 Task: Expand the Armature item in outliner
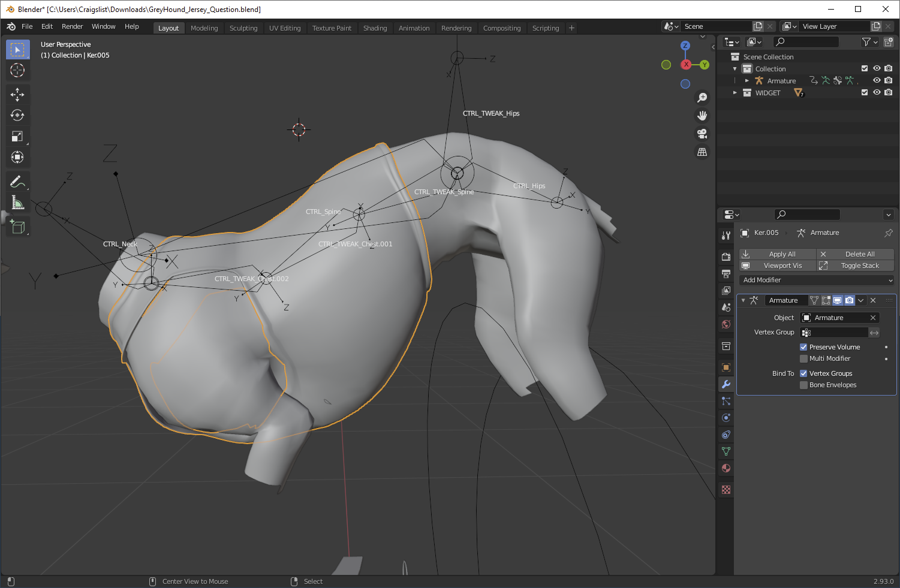click(747, 80)
